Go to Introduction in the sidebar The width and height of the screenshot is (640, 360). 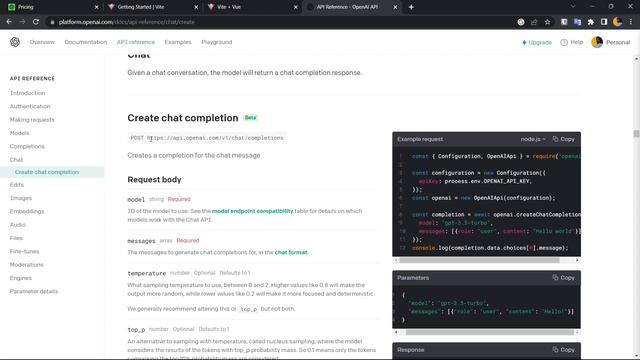coord(27,93)
